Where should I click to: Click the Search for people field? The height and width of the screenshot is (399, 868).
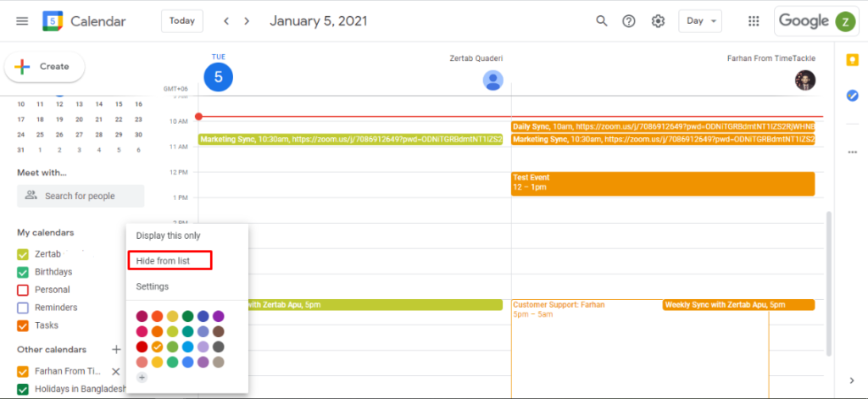(81, 196)
